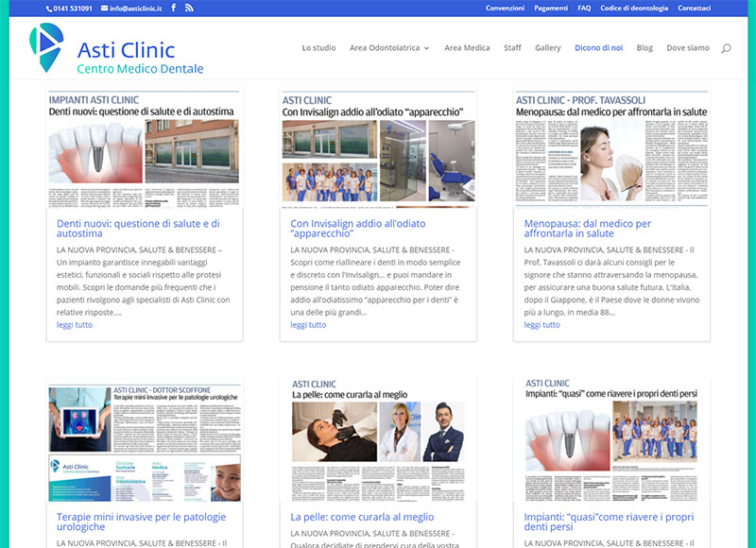This screenshot has height=548, width=756.
Task: Open the Menopausa article thumbnail
Action: click(611, 146)
